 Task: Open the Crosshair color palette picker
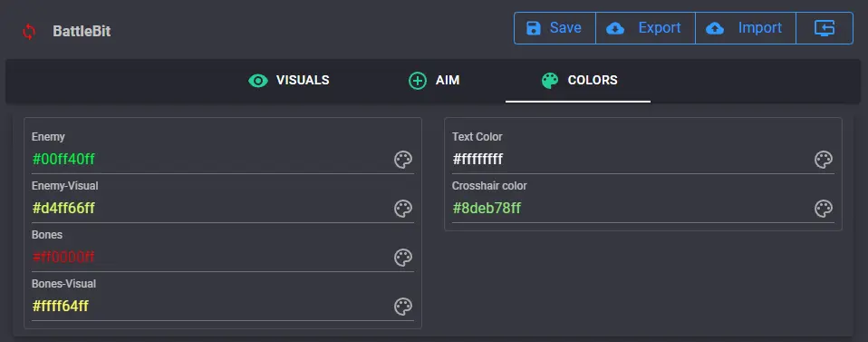824,209
